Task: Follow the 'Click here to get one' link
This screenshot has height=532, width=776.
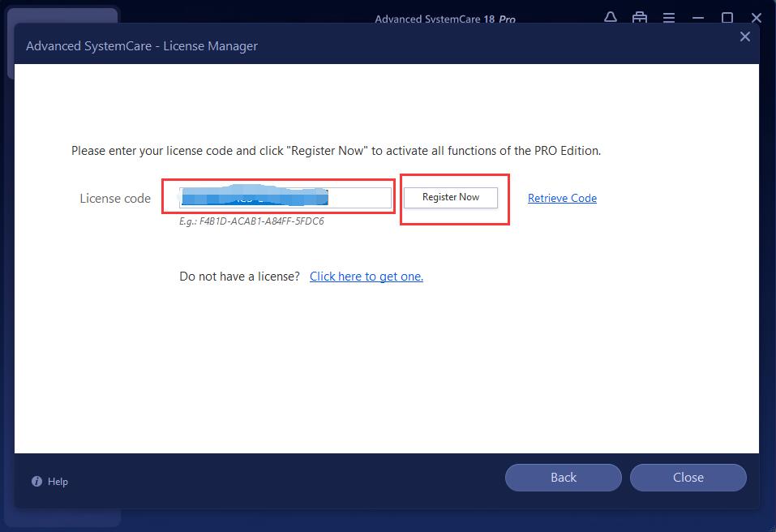Action: pos(367,277)
